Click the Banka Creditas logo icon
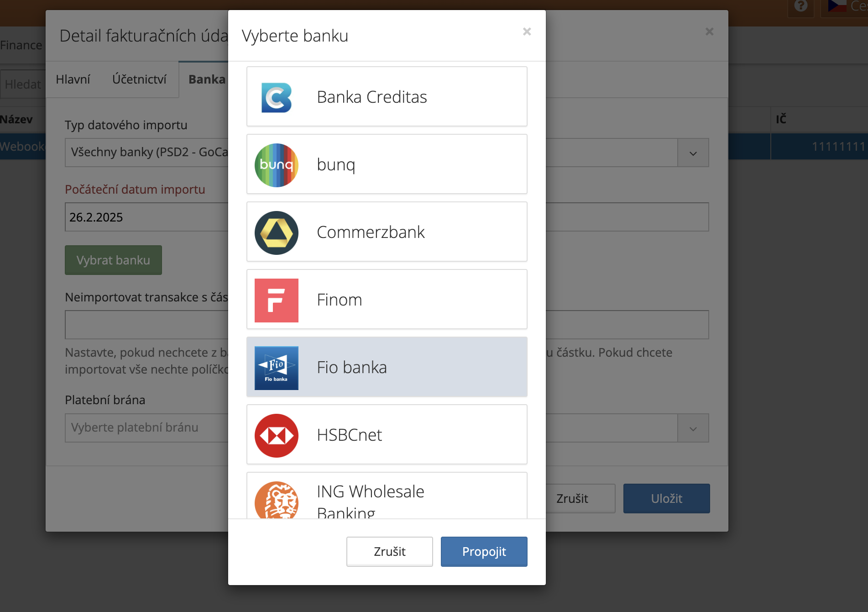 point(277,97)
